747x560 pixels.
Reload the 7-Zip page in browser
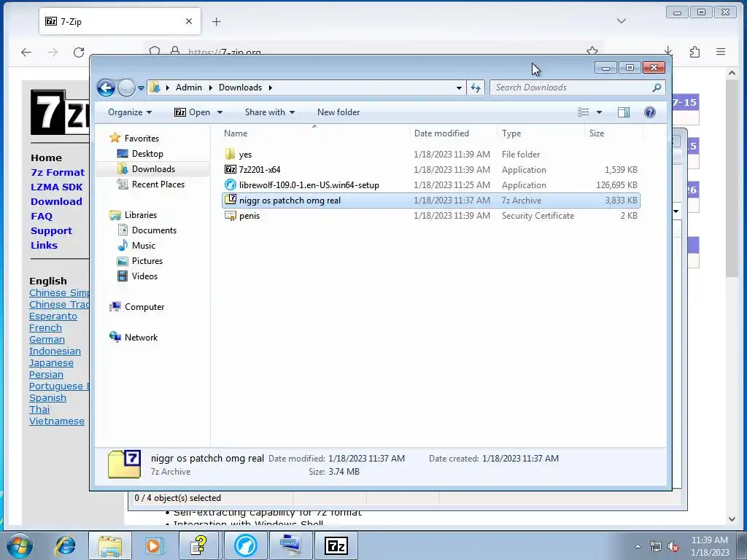pyautogui.click(x=79, y=52)
